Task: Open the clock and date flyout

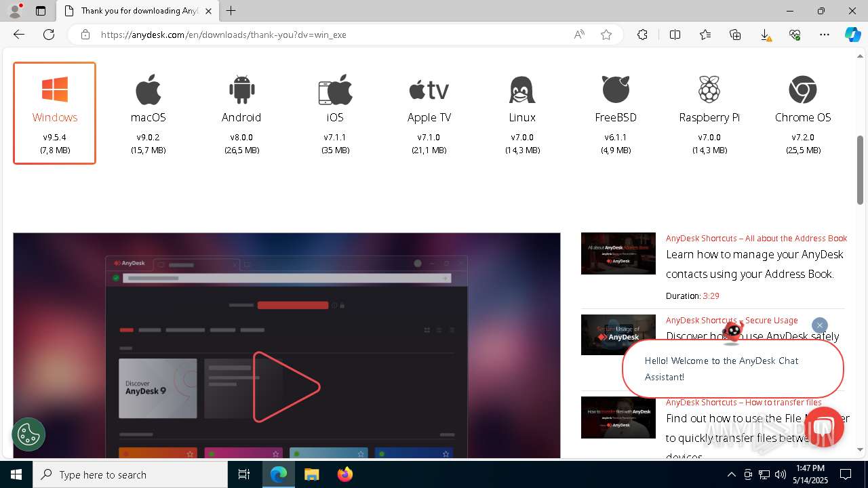Action: click(x=810, y=474)
